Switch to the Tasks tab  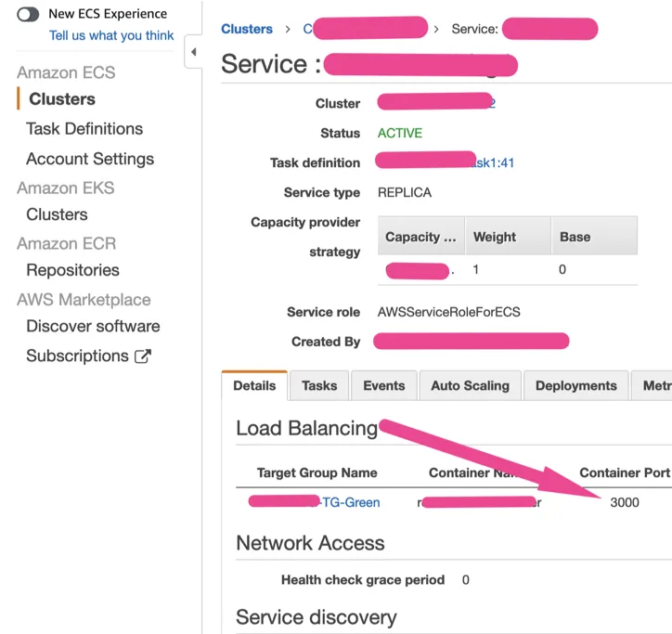[319, 385]
